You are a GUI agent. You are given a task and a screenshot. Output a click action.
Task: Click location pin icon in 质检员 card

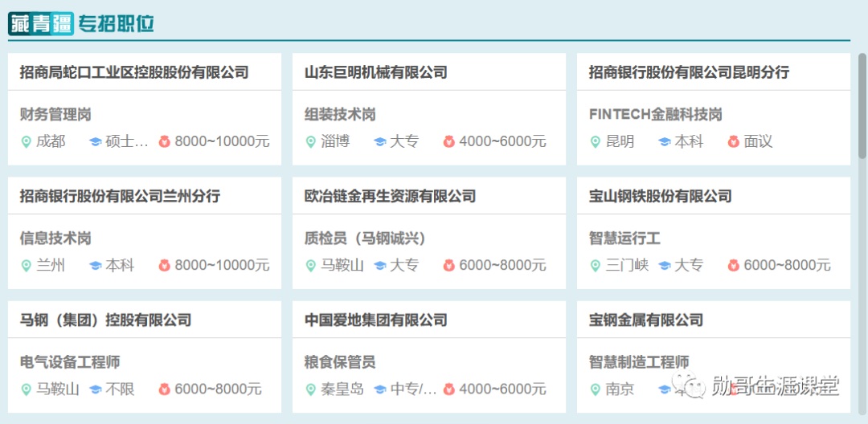(x=310, y=266)
